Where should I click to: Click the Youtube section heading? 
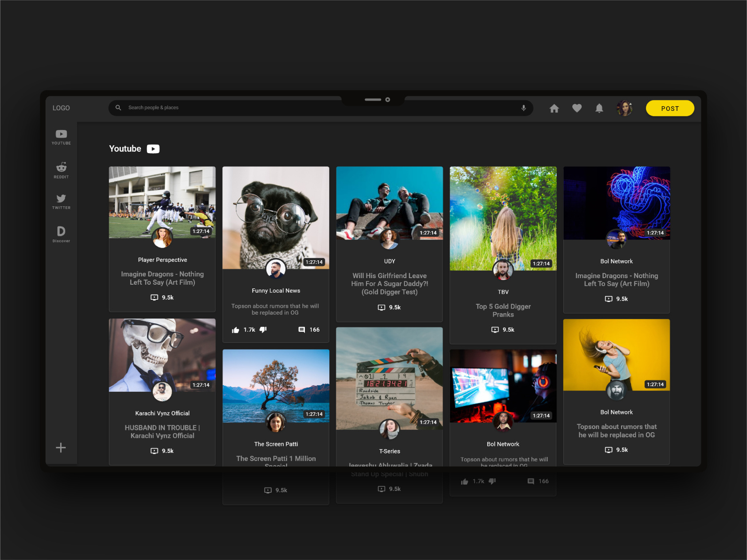[x=125, y=149]
